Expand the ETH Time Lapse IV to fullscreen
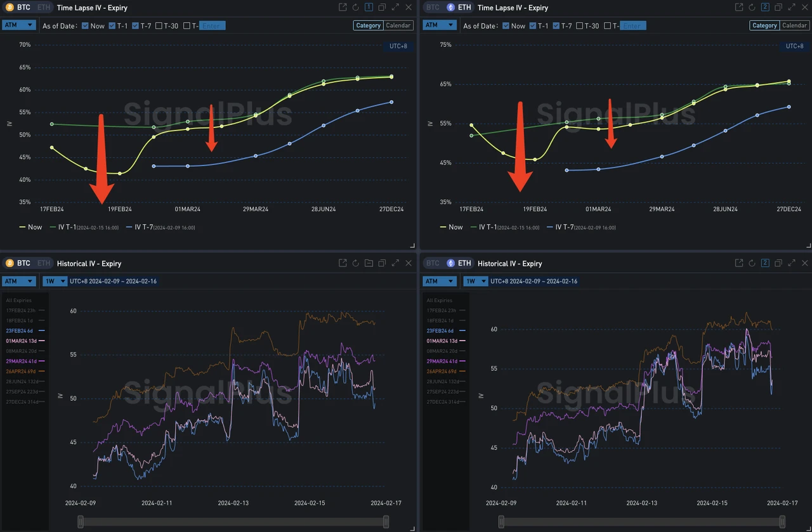812x532 pixels. [792, 8]
